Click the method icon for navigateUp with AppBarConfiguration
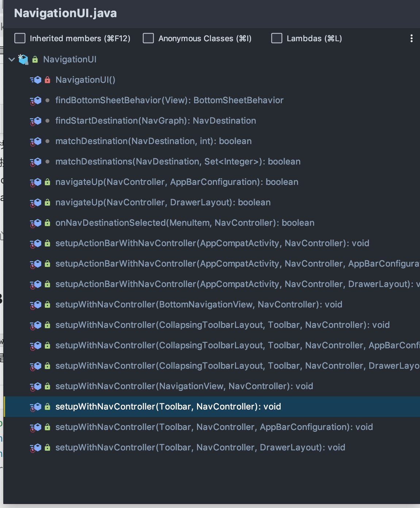420x508 pixels. coord(36,182)
